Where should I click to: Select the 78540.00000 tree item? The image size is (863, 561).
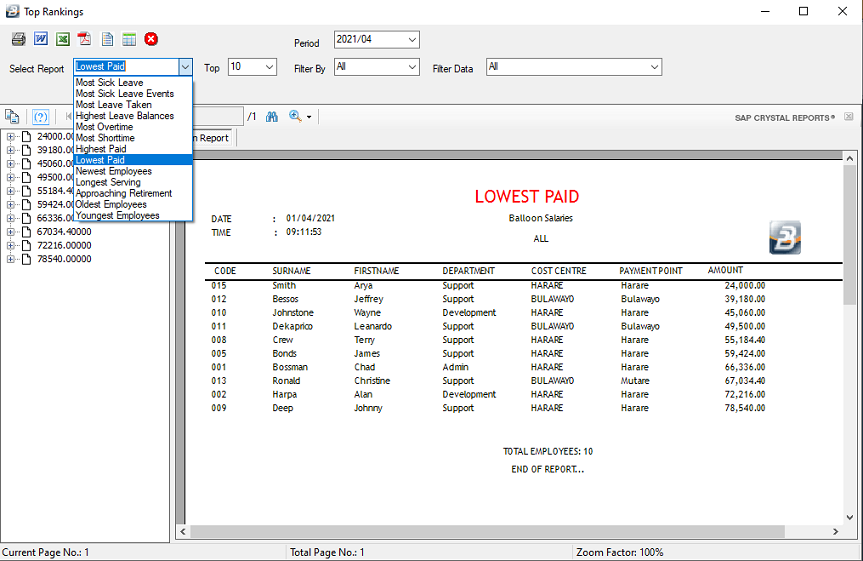(x=64, y=259)
